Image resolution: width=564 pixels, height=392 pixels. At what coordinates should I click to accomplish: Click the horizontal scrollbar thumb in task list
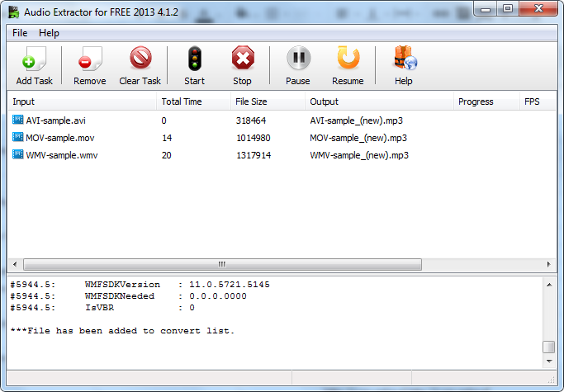point(222,264)
